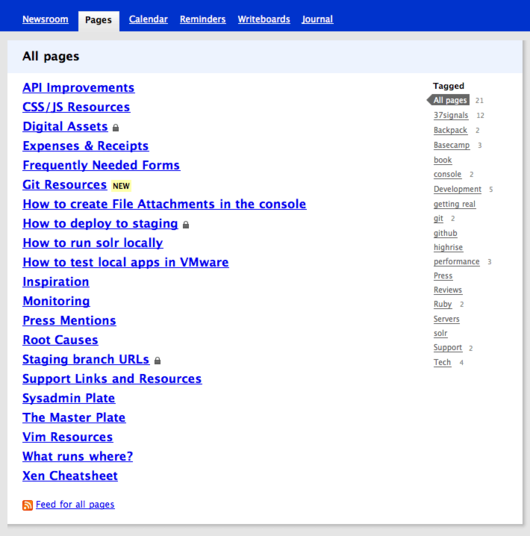Go to the Writeboards tab

coord(264,19)
